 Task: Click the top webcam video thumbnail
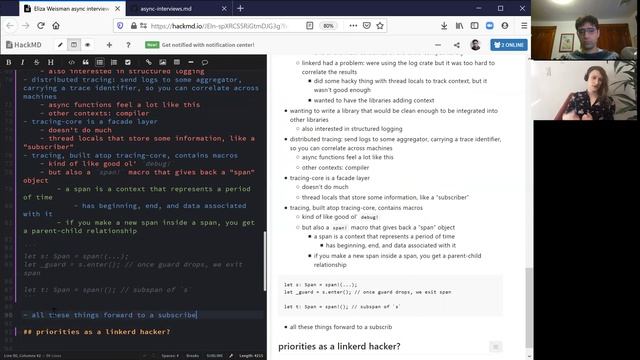tap(585, 30)
